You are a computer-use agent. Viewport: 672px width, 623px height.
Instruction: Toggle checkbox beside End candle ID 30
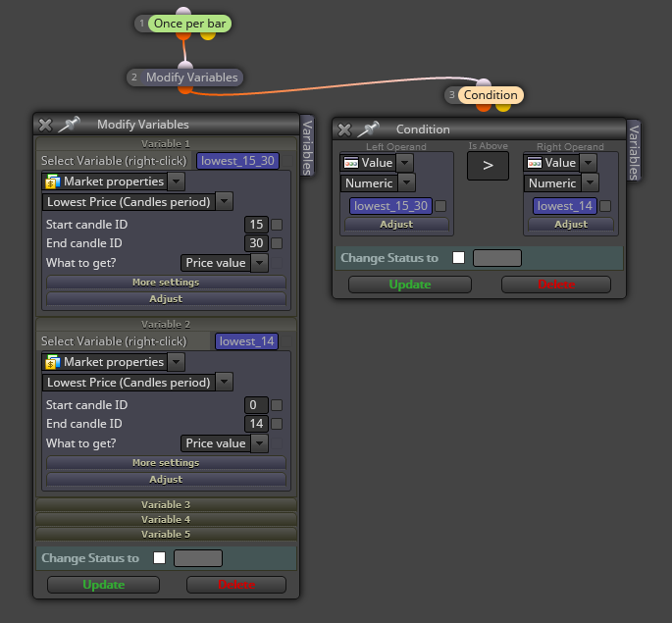[277, 243]
